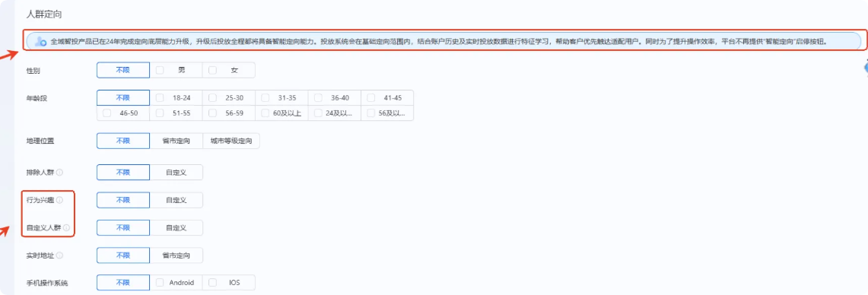Choose 省市定向 in the 地理位置 row
868x295 pixels.
tap(176, 141)
